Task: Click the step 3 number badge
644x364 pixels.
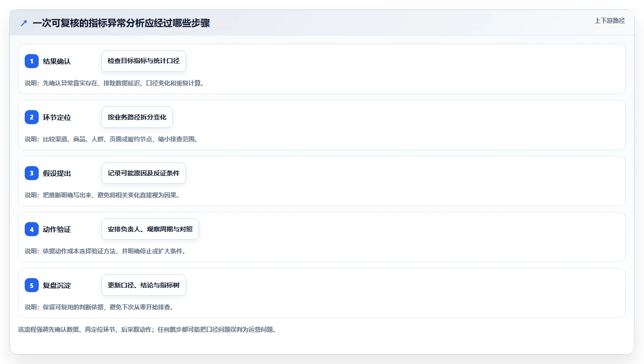Action: point(32,173)
